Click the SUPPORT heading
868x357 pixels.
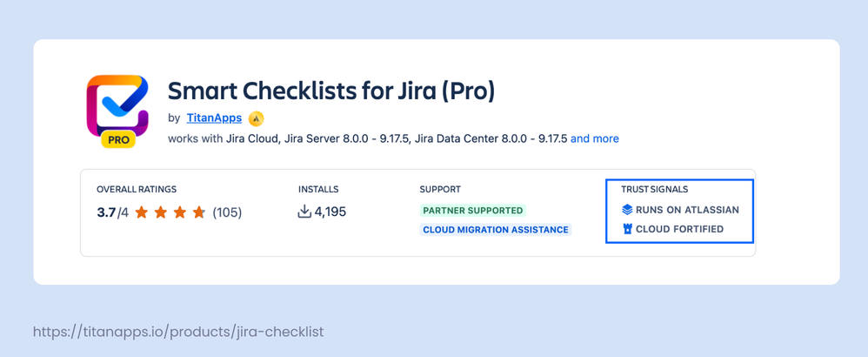pyautogui.click(x=440, y=190)
